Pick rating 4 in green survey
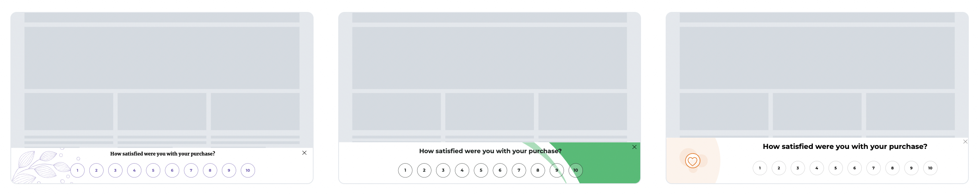 coord(462,170)
